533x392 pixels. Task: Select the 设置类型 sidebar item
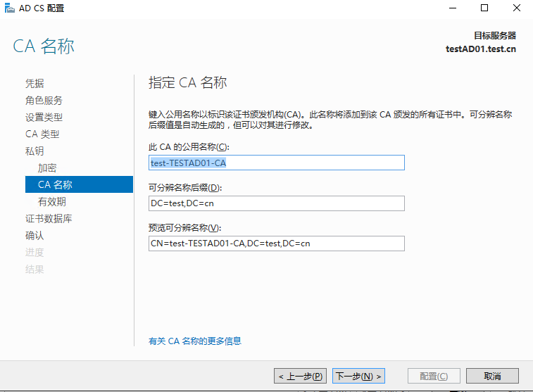44,118
